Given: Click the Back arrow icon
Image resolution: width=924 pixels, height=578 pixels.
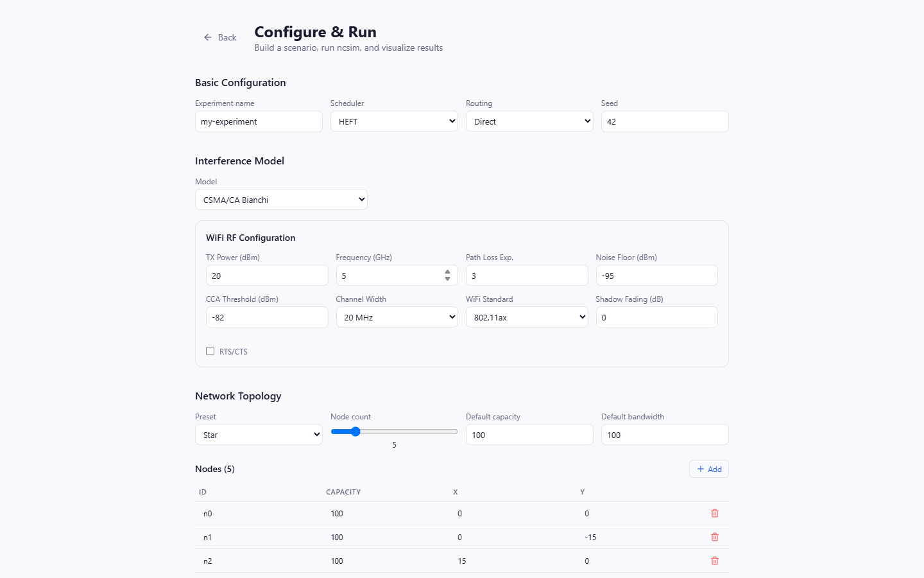Looking at the screenshot, I should point(208,37).
